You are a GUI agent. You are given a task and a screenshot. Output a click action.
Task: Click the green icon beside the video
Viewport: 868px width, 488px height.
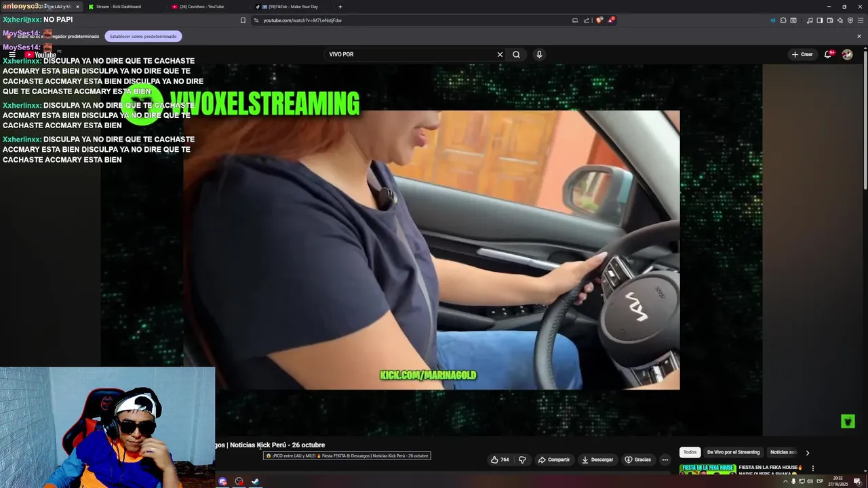click(848, 422)
